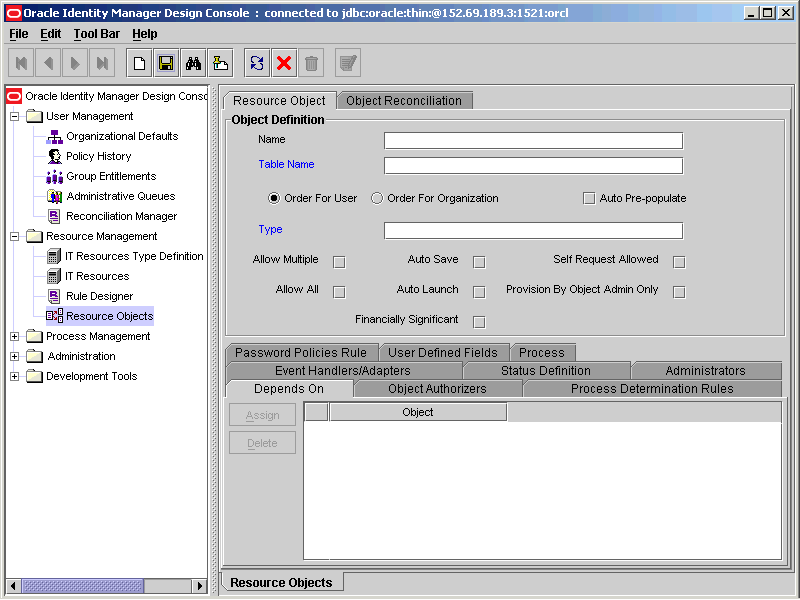The height and width of the screenshot is (600, 800).
Task: Enable the Auto Launch checkbox
Action: (x=479, y=292)
